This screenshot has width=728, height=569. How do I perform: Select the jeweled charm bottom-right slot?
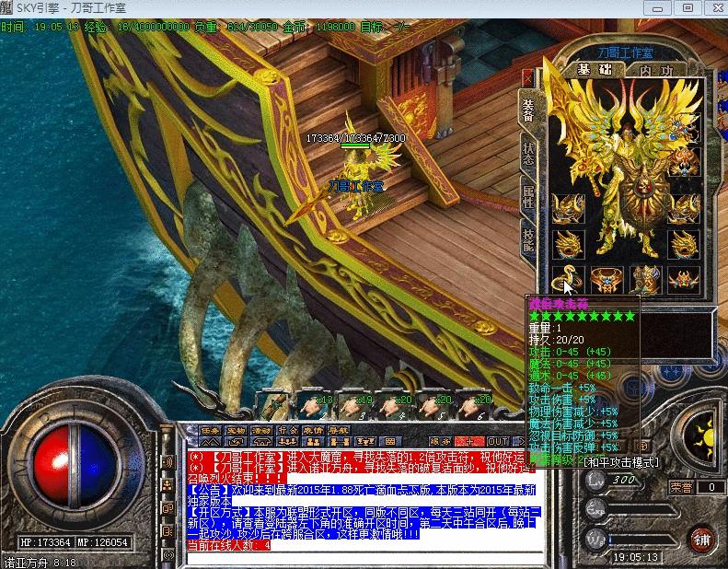coord(684,280)
